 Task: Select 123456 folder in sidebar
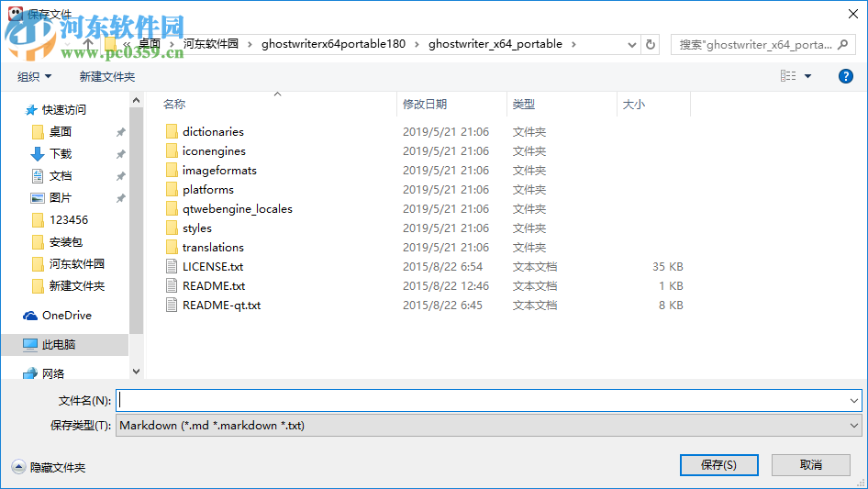pos(69,220)
